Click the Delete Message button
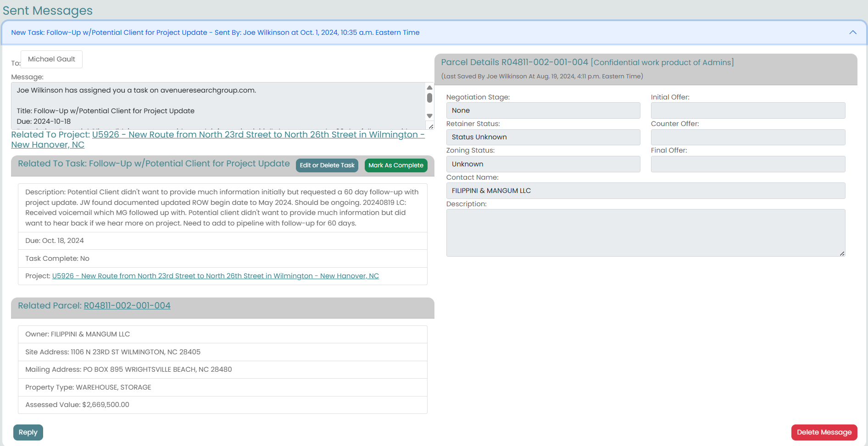This screenshot has width=868, height=446. (824, 433)
